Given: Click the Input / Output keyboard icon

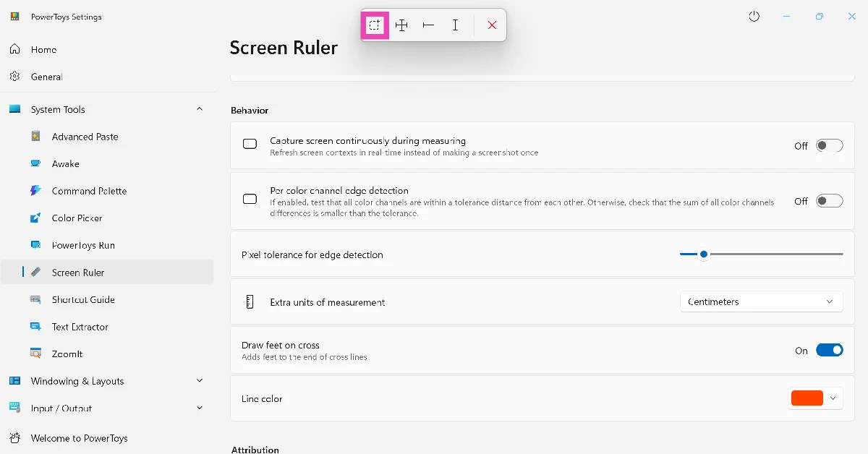Looking at the screenshot, I should click(x=14, y=408).
